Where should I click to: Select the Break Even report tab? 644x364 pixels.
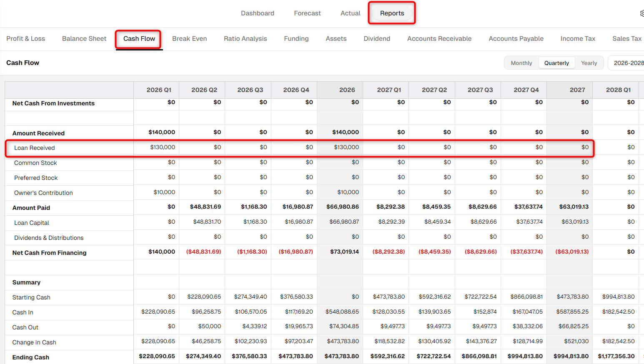(x=190, y=39)
